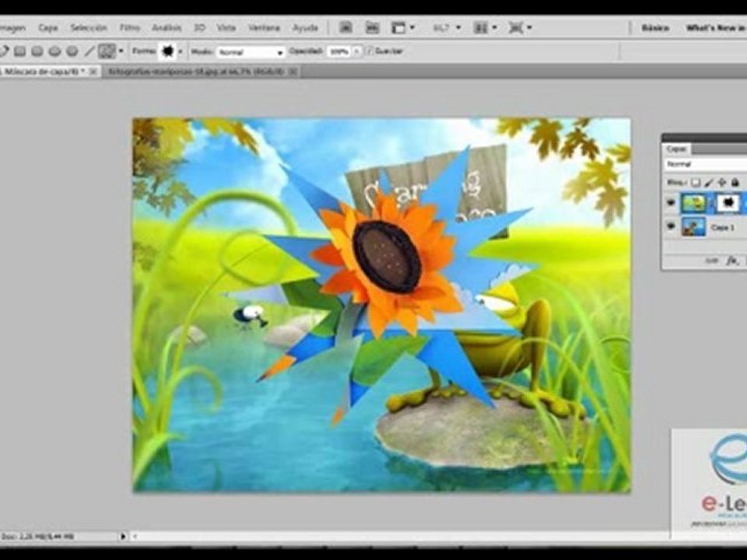747x560 pixels.
Task: Select the top layer image thumbnail
Action: [693, 203]
